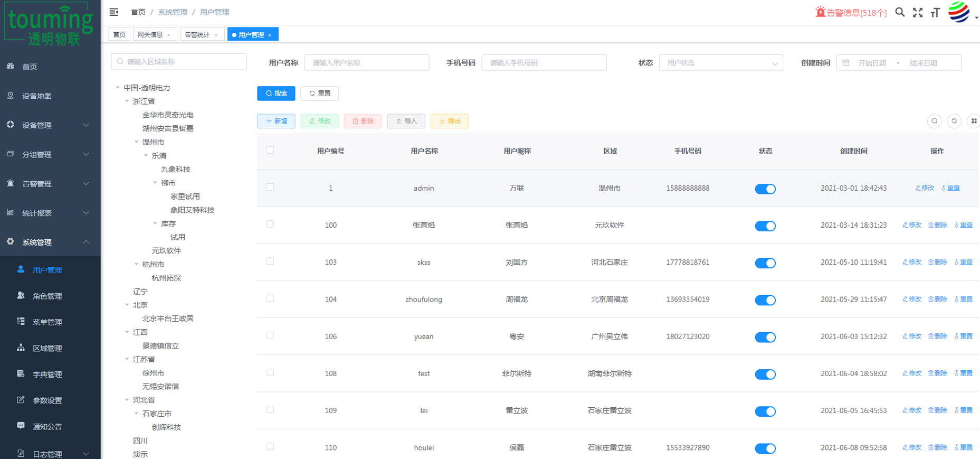Open 角色管理 in the sidebar

47,296
